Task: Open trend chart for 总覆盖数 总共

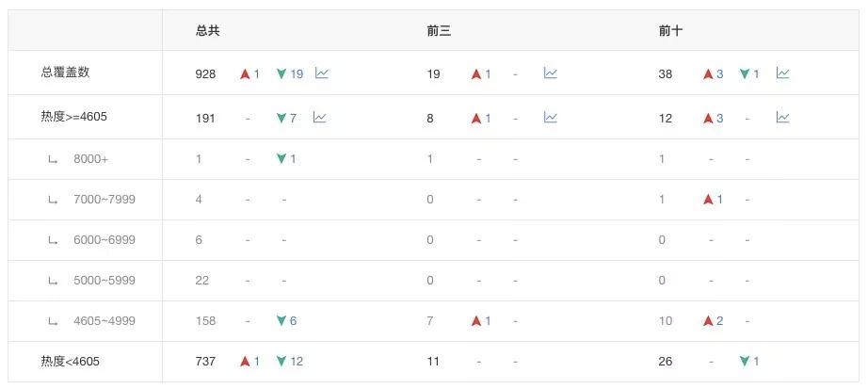Action: coord(321,73)
